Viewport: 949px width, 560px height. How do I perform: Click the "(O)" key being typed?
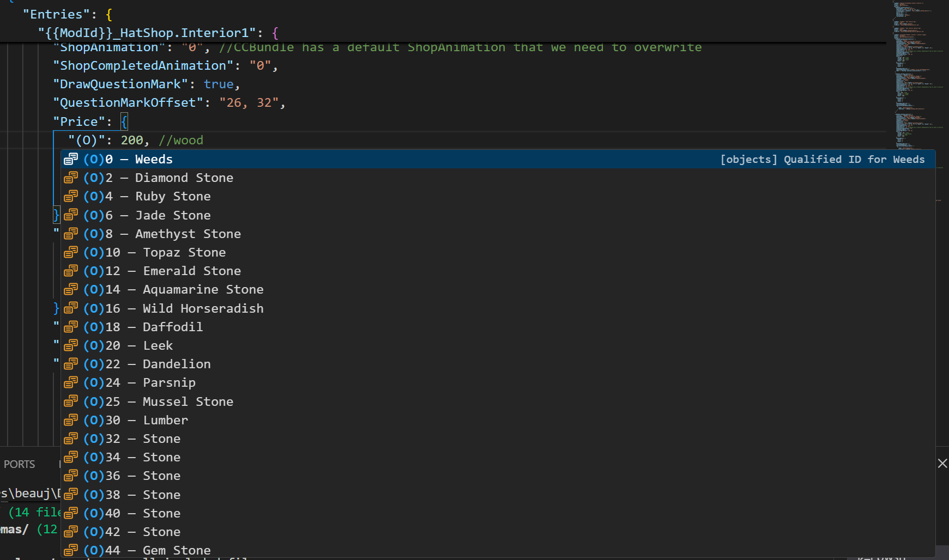click(86, 140)
